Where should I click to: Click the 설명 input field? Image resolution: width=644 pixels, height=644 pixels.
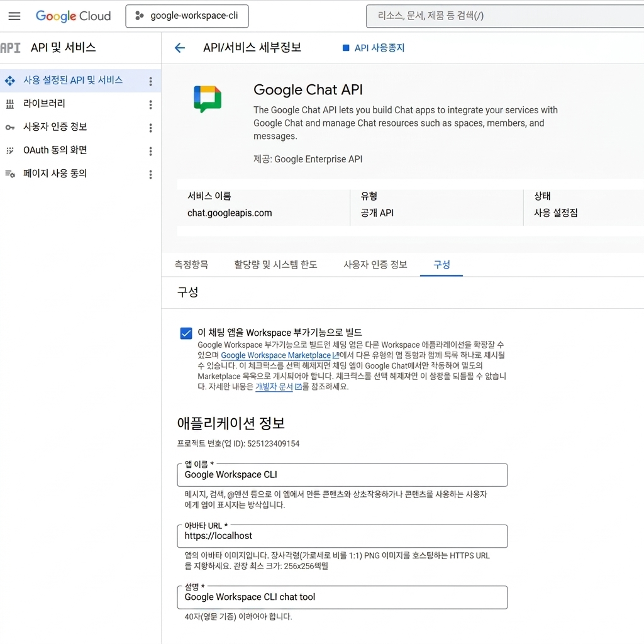[342, 597]
